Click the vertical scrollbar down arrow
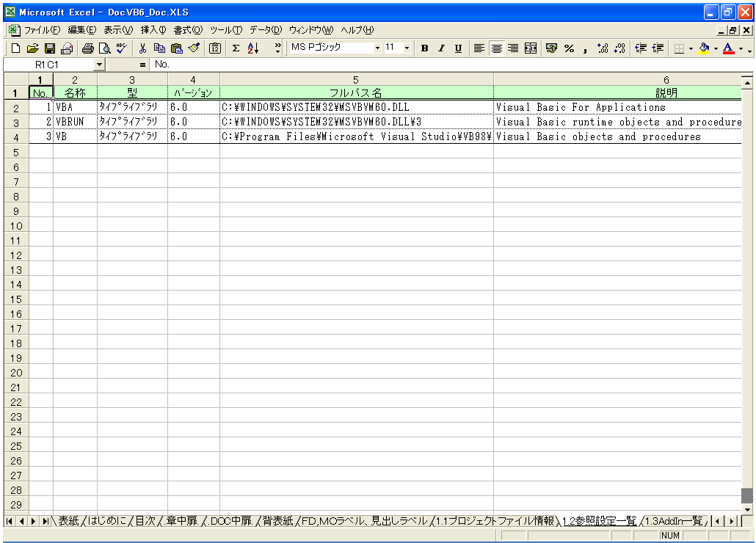Image resolution: width=756 pixels, height=543 pixels. click(x=747, y=509)
